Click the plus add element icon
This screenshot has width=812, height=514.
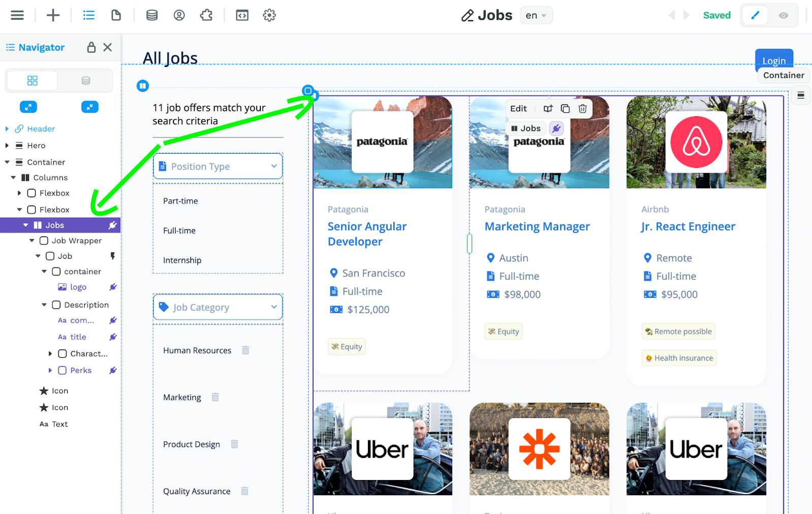(53, 15)
